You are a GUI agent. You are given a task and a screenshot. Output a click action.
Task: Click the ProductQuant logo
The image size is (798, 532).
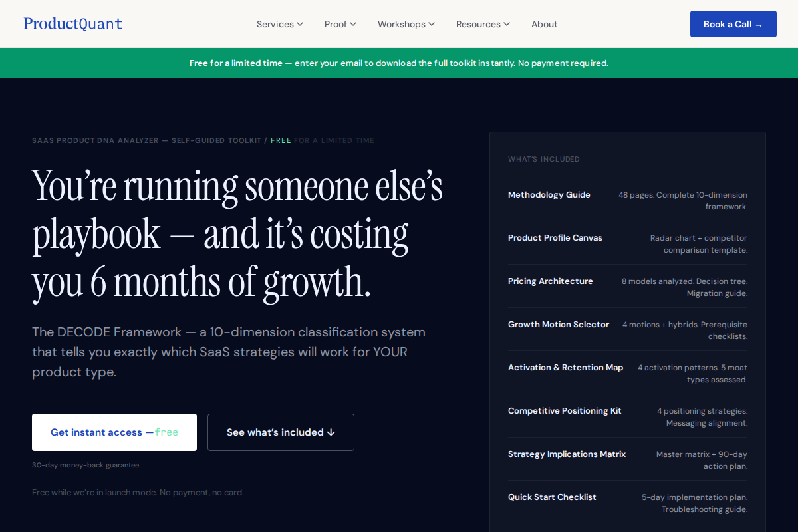[x=73, y=23]
